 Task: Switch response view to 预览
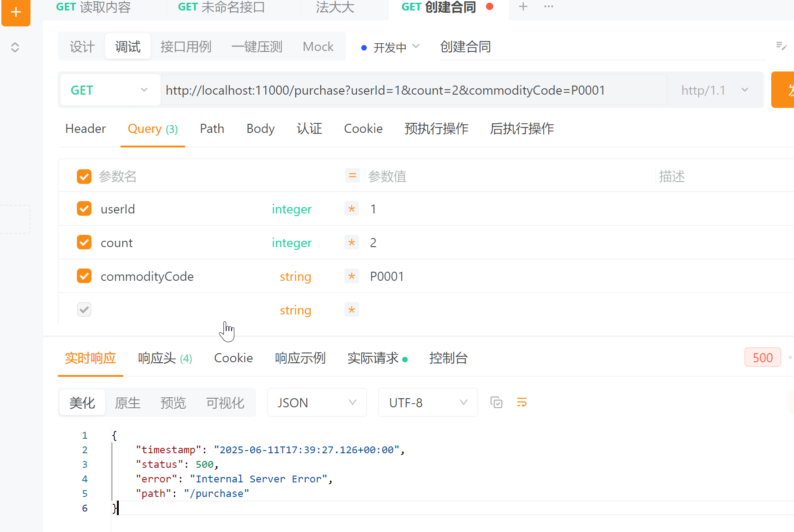(173, 403)
